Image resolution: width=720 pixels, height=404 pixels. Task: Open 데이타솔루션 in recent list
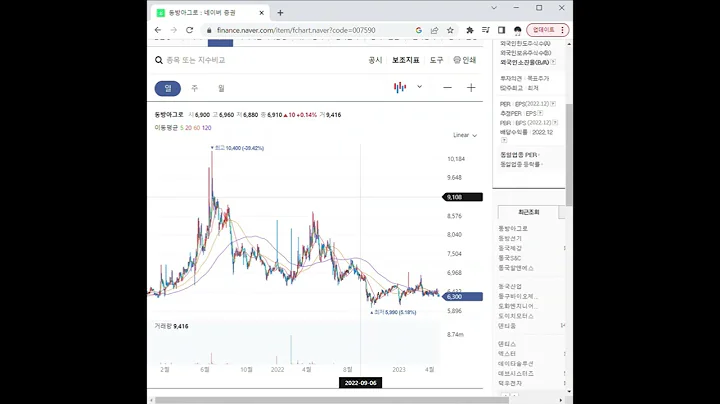click(516, 364)
